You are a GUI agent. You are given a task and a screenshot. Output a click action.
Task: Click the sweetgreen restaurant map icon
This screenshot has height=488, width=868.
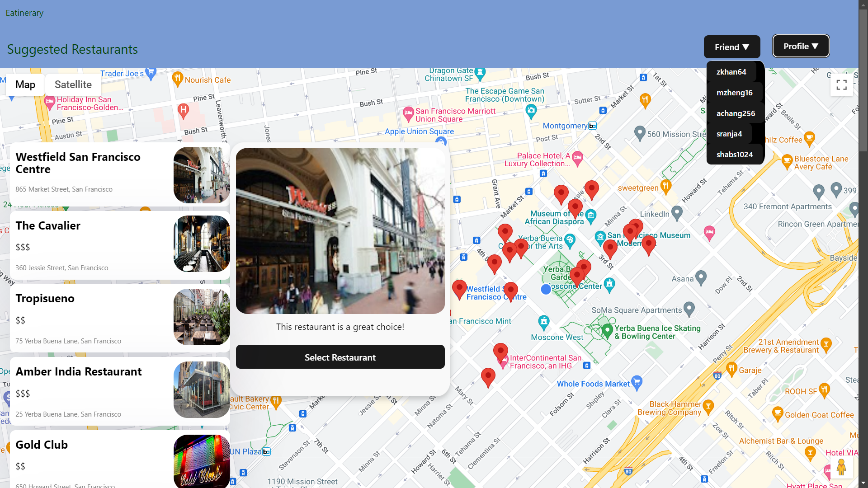point(665,186)
